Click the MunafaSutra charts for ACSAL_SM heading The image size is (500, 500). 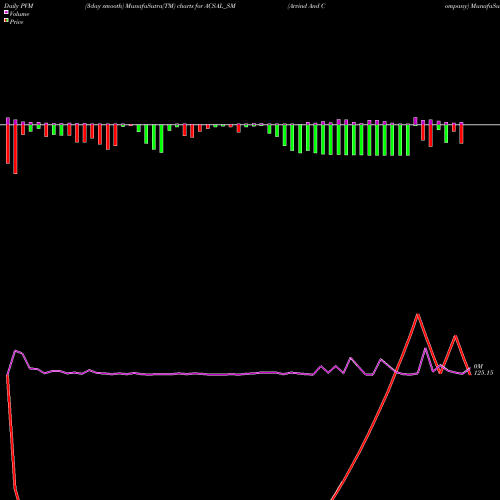tap(160, 6)
